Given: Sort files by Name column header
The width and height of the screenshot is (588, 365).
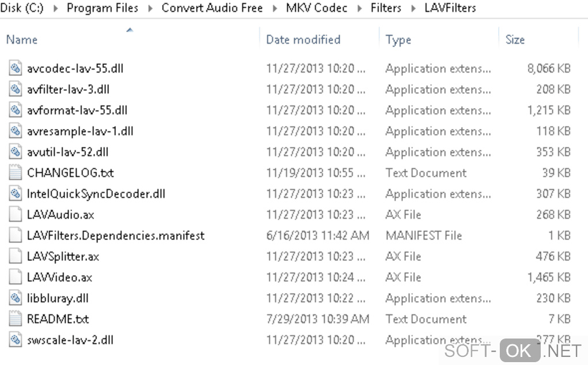Looking at the screenshot, I should pos(22,40).
